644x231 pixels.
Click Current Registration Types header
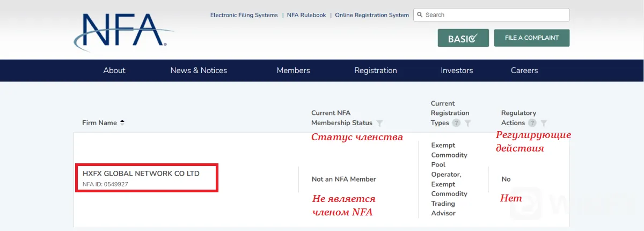pyautogui.click(x=450, y=113)
